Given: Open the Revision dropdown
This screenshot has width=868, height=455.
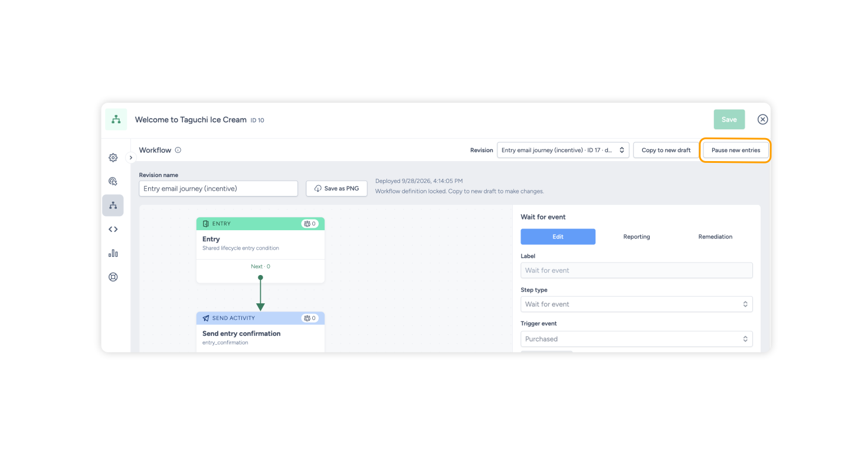Looking at the screenshot, I should click(563, 150).
